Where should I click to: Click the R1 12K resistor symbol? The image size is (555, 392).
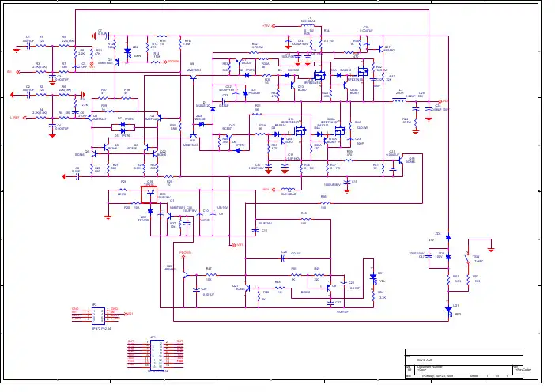point(41,46)
